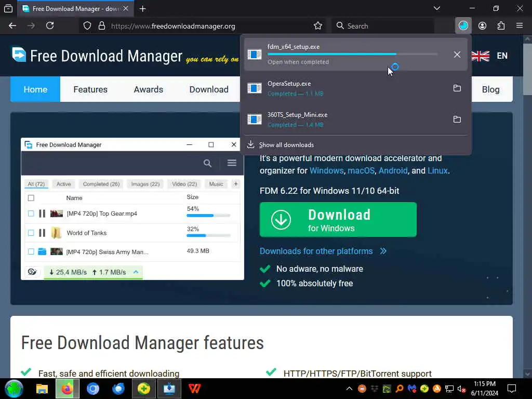The image size is (532, 399).
Task: Open File Explorer from the taskbar
Action: point(42,389)
